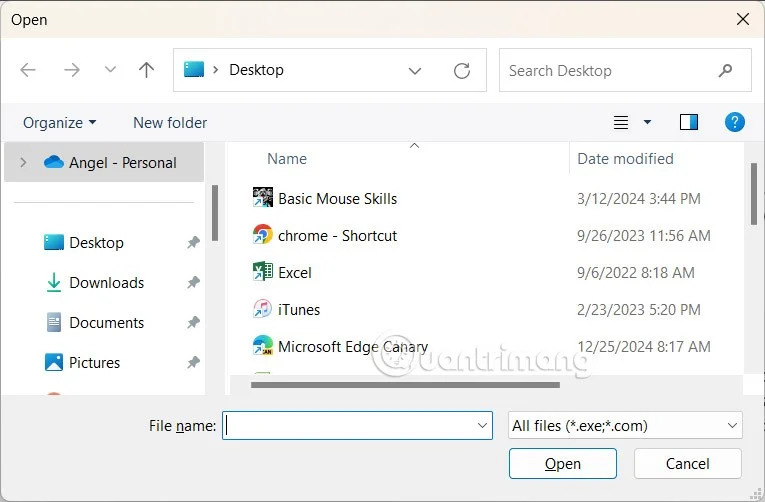765x502 pixels.
Task: Open the Organize menu
Action: (60, 122)
